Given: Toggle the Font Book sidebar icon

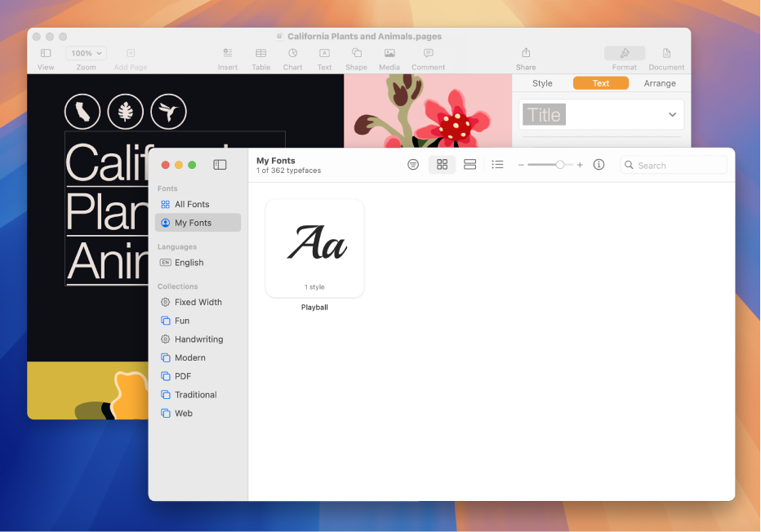Looking at the screenshot, I should pyautogui.click(x=220, y=165).
